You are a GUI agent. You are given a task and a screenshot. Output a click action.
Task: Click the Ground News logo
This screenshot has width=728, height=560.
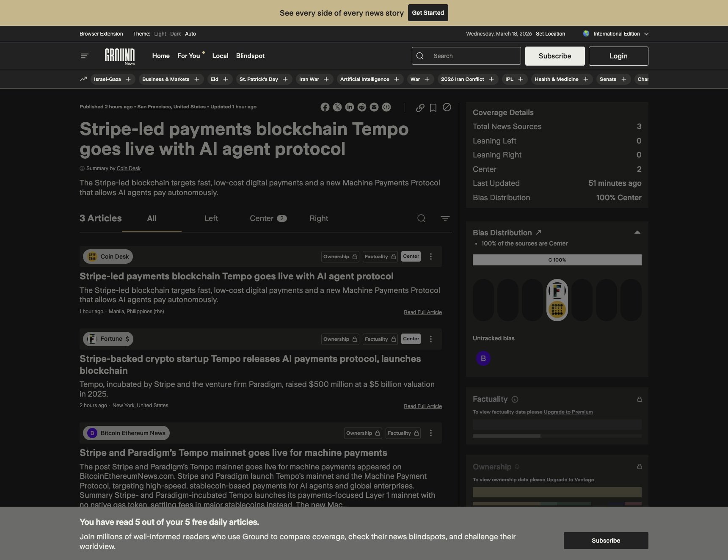[120, 57]
